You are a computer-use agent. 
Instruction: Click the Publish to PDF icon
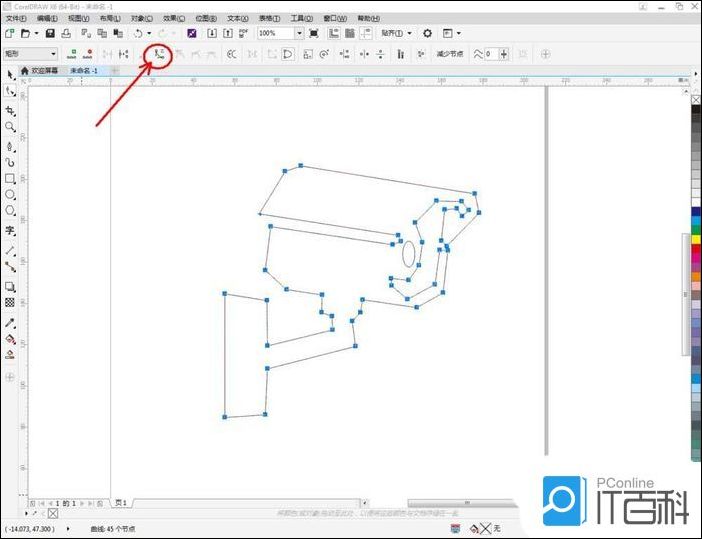coord(244,33)
